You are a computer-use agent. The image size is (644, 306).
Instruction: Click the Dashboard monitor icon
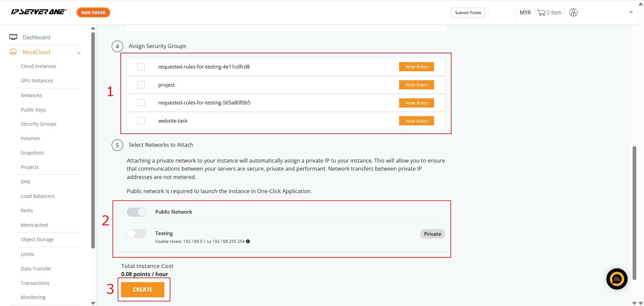(x=13, y=37)
